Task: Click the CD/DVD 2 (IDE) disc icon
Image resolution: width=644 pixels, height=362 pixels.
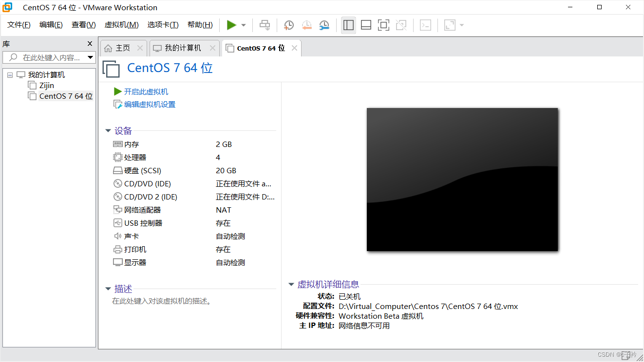Action: [117, 197]
